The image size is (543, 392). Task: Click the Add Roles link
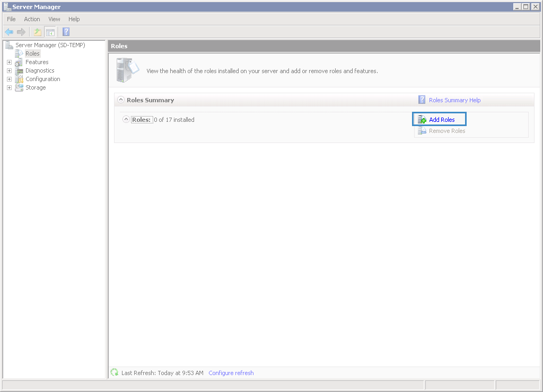442,120
